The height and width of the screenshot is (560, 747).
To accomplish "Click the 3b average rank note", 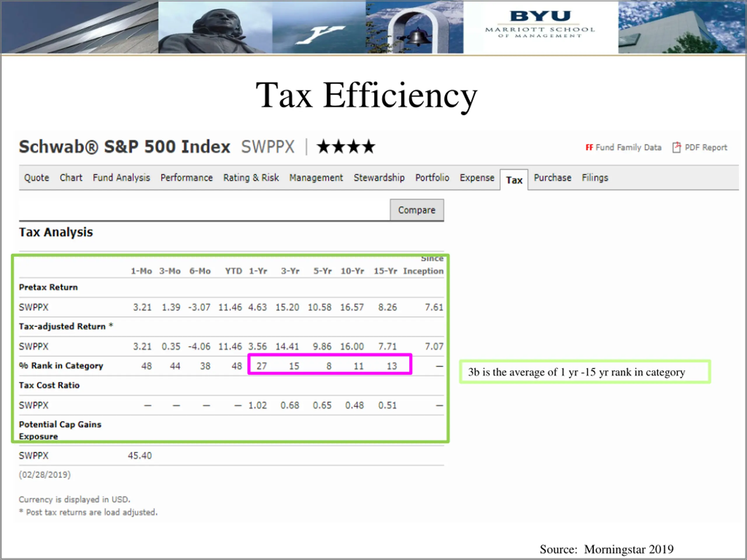I will click(x=585, y=372).
